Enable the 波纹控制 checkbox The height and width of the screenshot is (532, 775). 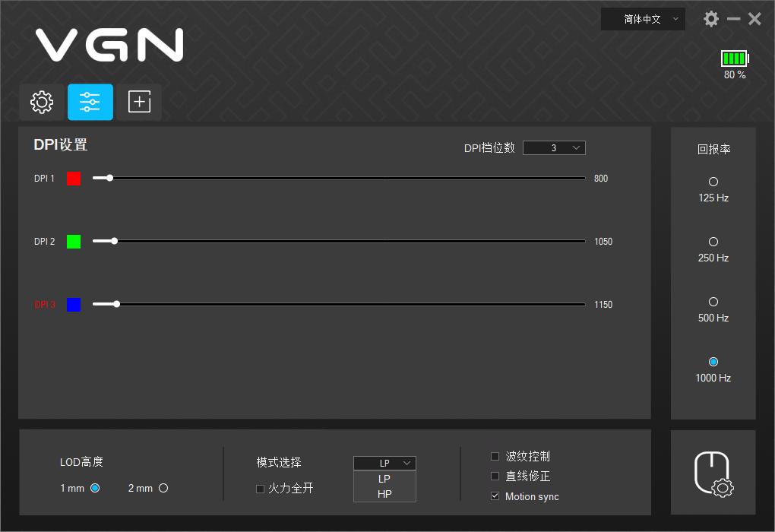click(x=495, y=456)
